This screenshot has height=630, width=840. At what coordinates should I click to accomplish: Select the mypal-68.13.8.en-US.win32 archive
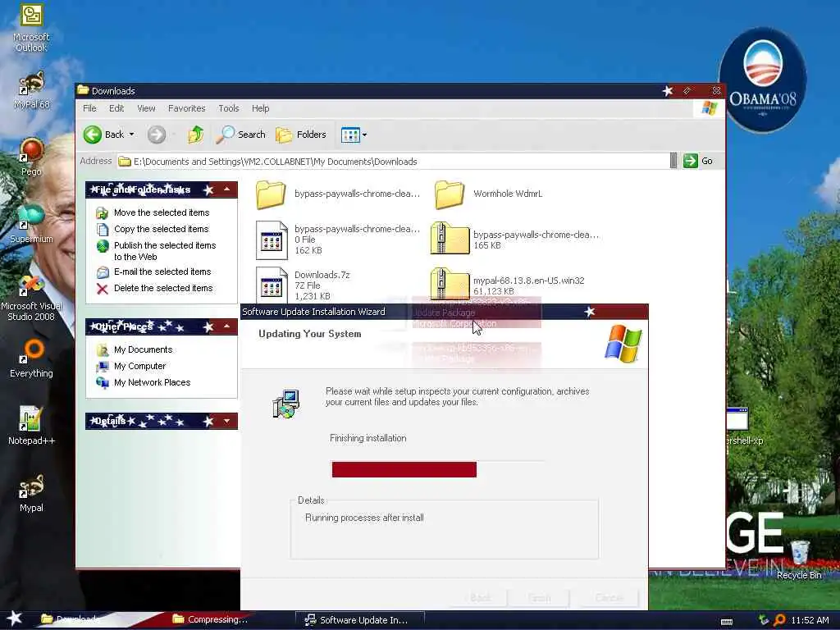tap(507, 284)
